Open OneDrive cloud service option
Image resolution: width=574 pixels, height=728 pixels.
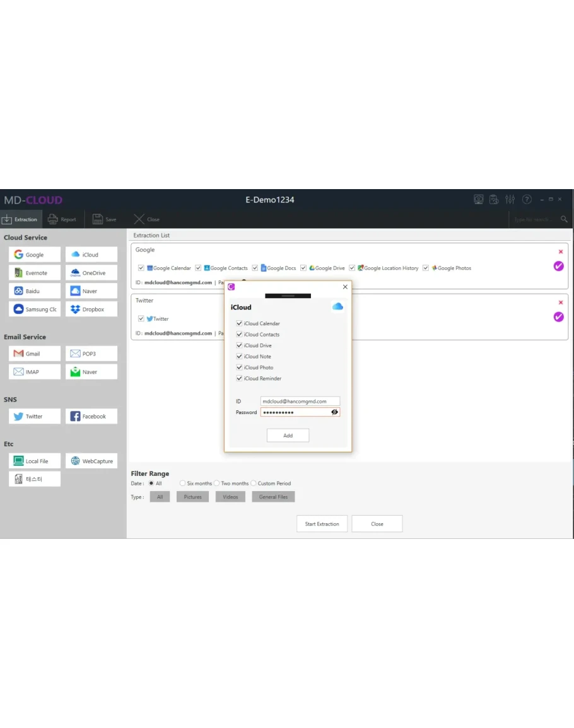click(x=91, y=273)
